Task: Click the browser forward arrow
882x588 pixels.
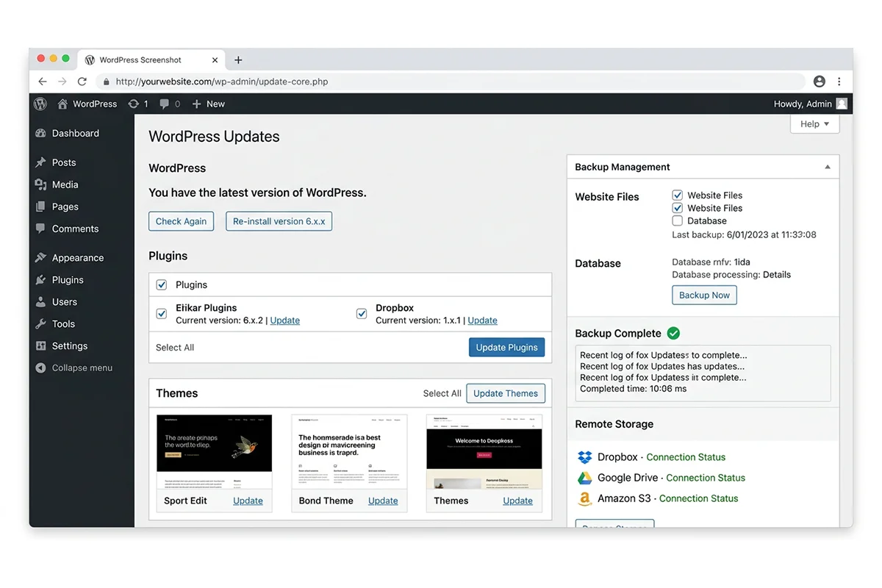Action: [62, 82]
